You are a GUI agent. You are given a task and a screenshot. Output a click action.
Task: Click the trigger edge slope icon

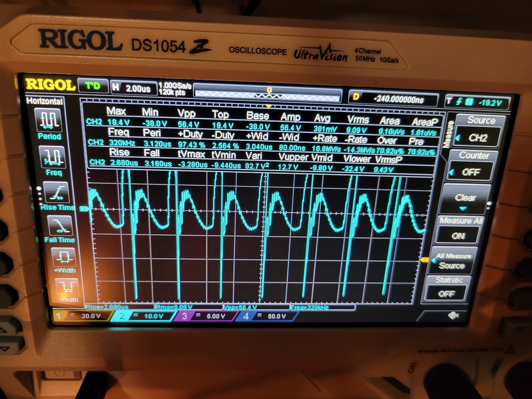(x=459, y=101)
